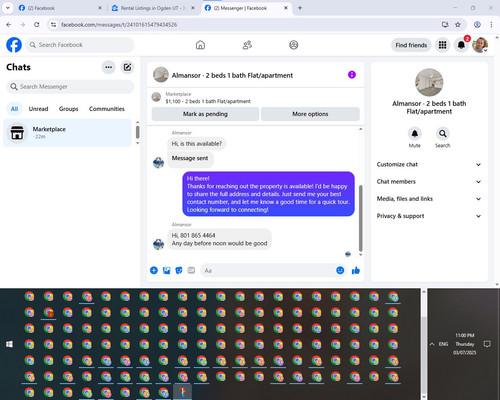This screenshot has height=400, width=500.
Task: Select the Communities chats filter
Action: point(107,109)
